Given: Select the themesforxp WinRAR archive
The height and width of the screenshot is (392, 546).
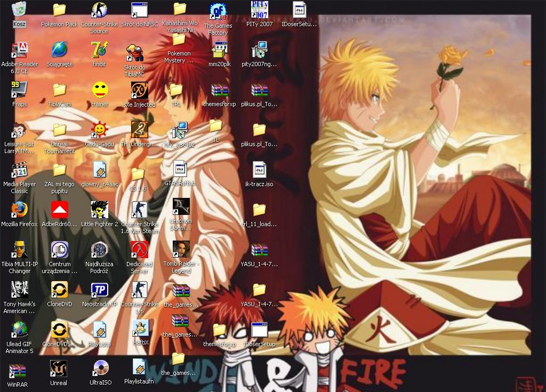Looking at the screenshot, I should (220, 91).
